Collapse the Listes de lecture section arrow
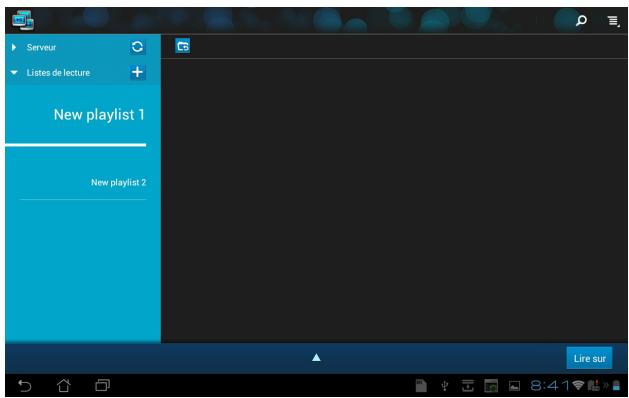This screenshot has width=629, height=398. pos(14,73)
